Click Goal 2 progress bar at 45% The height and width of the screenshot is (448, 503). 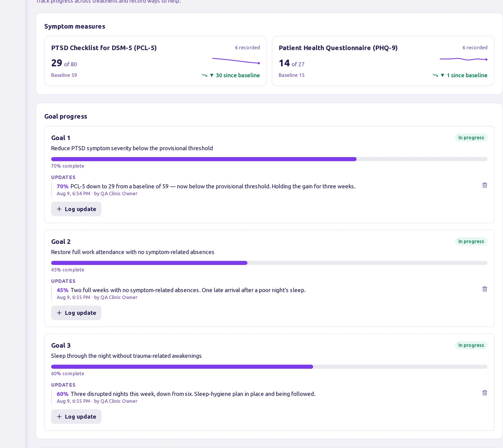tap(269, 263)
